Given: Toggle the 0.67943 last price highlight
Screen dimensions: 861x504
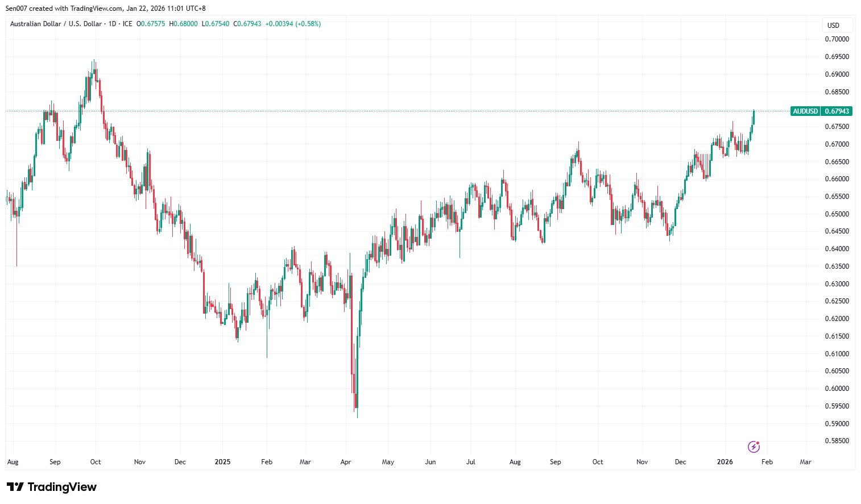Looking at the screenshot, I should (837, 111).
